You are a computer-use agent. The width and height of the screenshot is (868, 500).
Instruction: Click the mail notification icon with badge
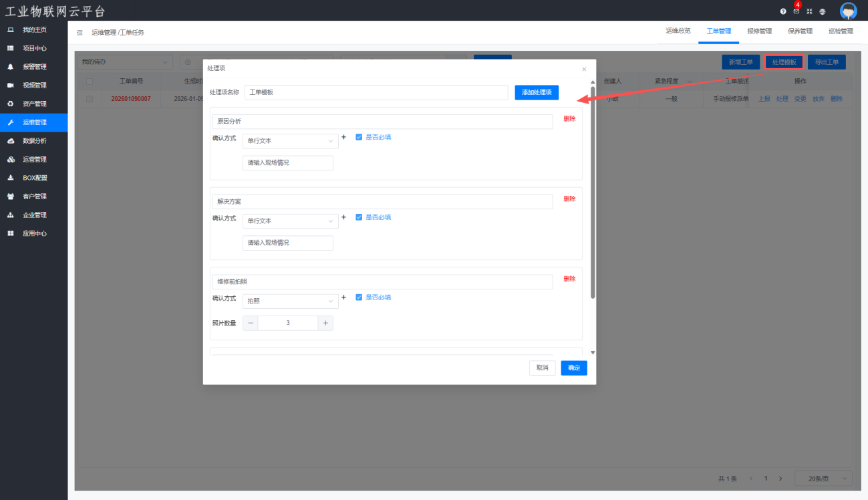click(x=796, y=11)
